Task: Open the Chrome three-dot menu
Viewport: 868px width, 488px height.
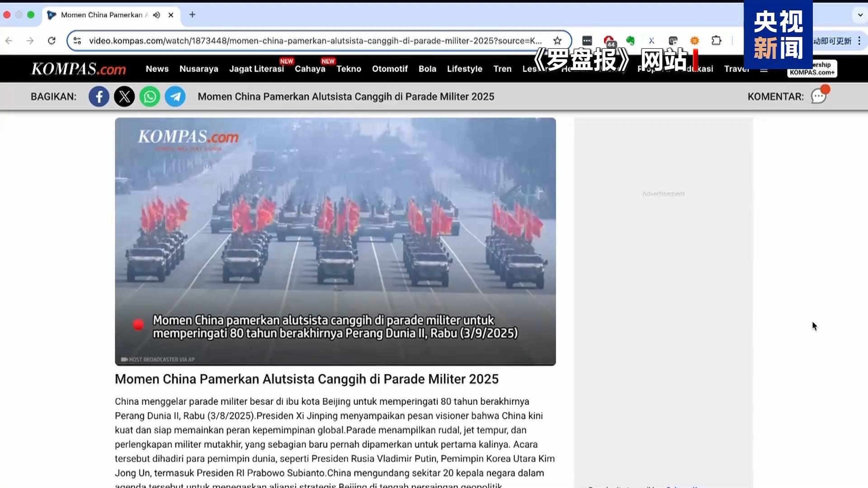Action: pos(859,41)
